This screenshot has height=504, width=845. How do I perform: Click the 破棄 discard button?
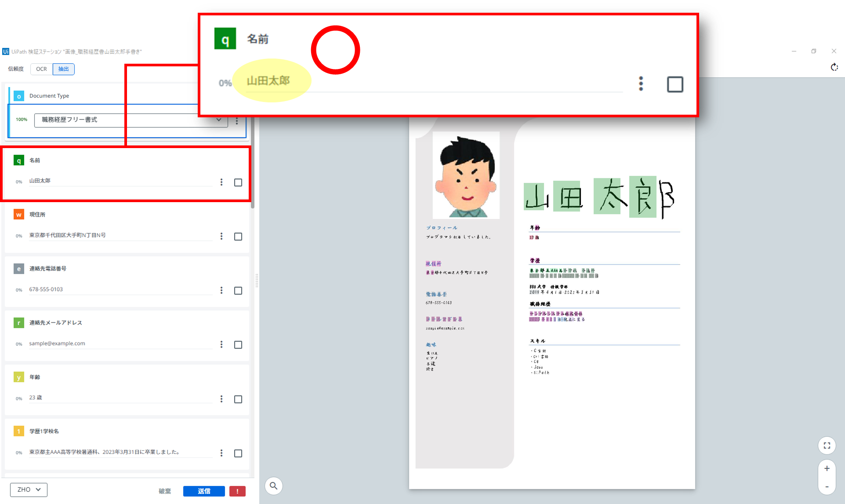click(165, 491)
